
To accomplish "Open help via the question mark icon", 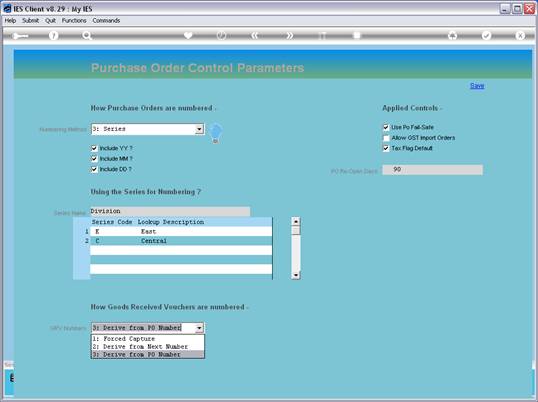I will pos(54,35).
